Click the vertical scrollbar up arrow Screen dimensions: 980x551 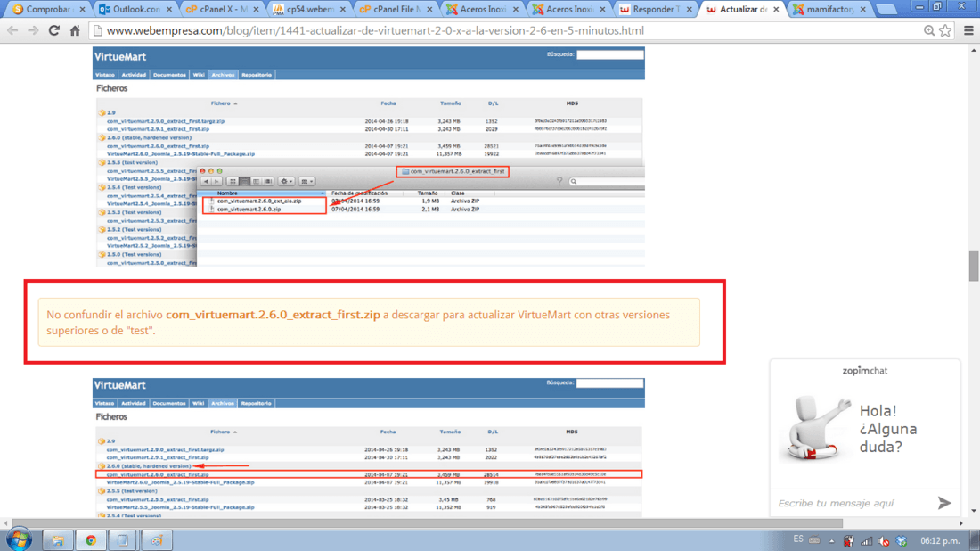point(974,51)
